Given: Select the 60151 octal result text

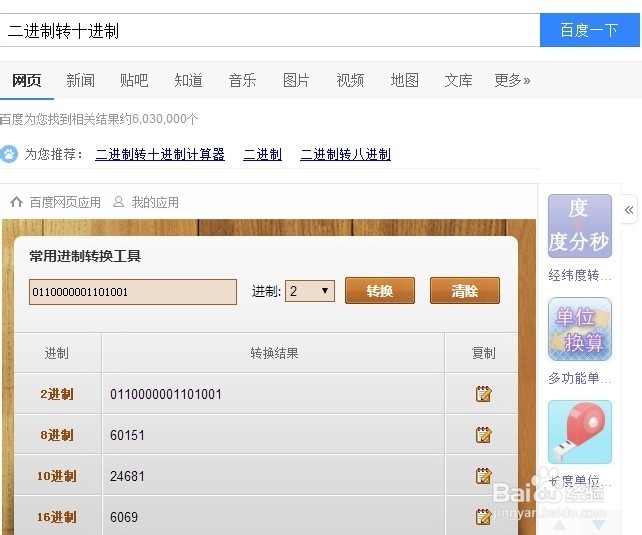Looking at the screenshot, I should tap(127, 435).
